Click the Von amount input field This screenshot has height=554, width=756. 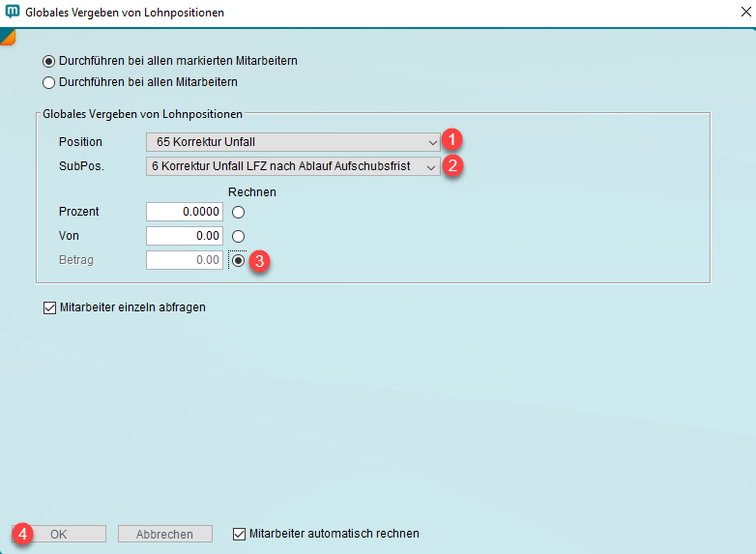(185, 236)
